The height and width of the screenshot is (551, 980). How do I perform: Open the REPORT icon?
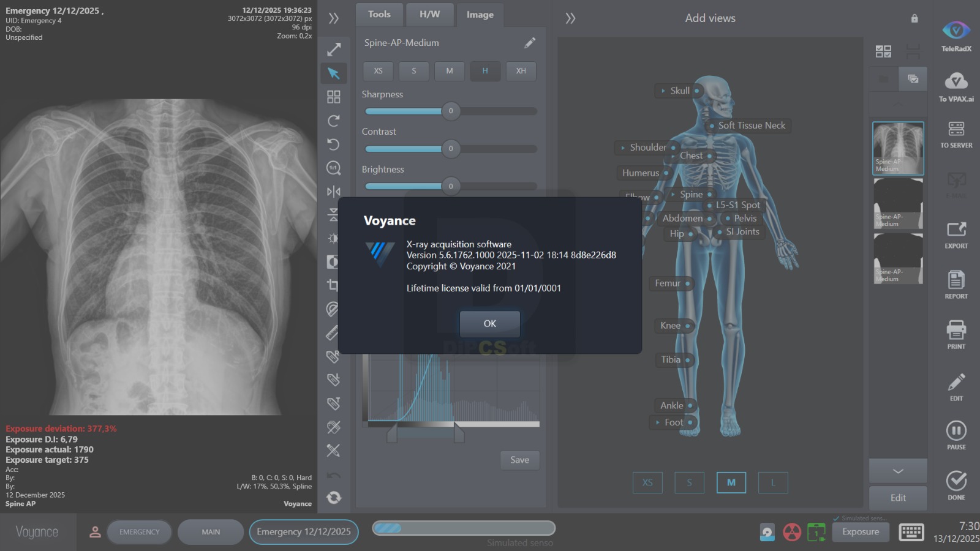(x=956, y=280)
